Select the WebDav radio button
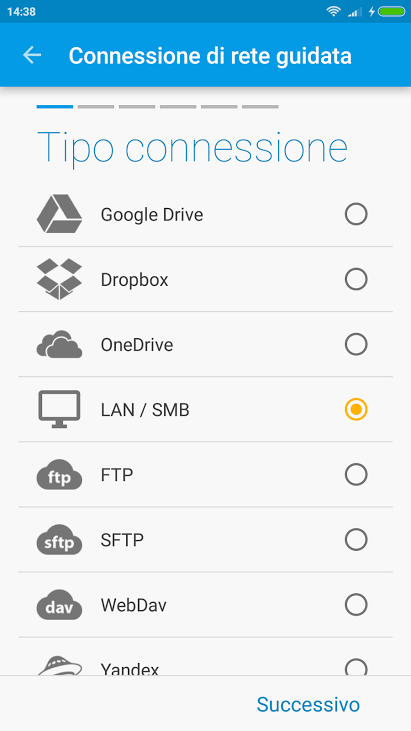The image size is (411, 731). click(x=356, y=605)
